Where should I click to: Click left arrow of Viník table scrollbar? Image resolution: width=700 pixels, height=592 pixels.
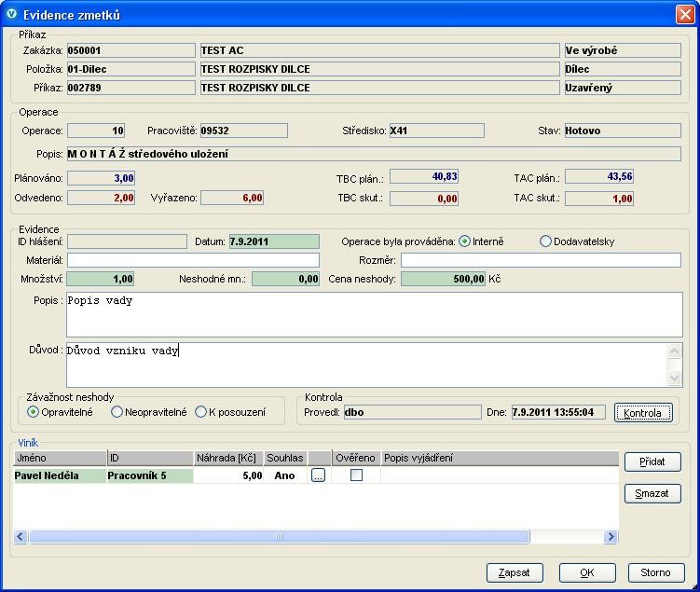tap(21, 536)
